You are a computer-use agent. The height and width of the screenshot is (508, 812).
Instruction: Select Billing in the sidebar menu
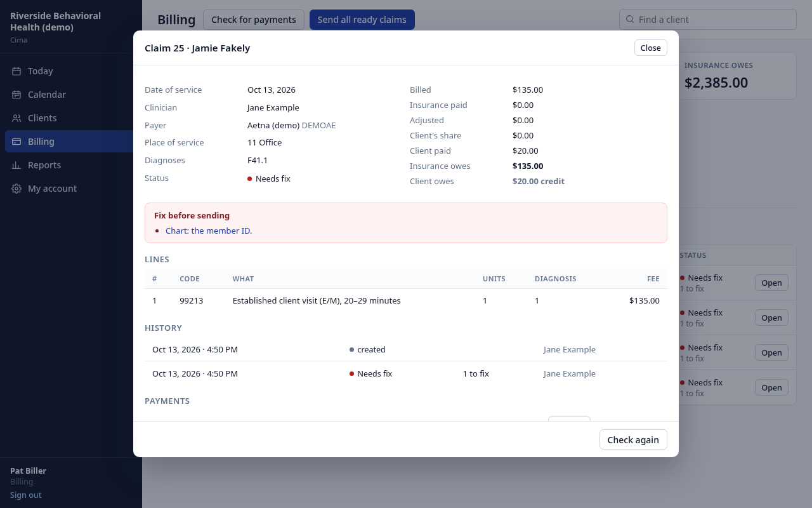[x=71, y=142]
